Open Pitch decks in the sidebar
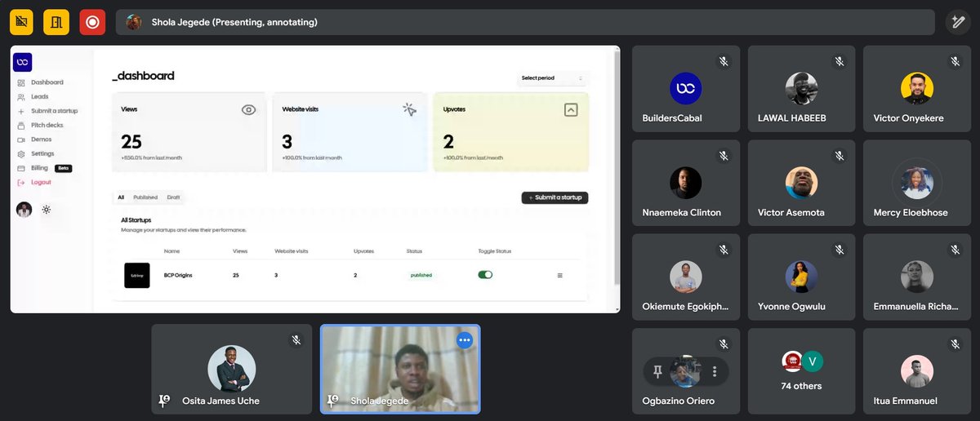The image size is (980, 421). [47, 125]
